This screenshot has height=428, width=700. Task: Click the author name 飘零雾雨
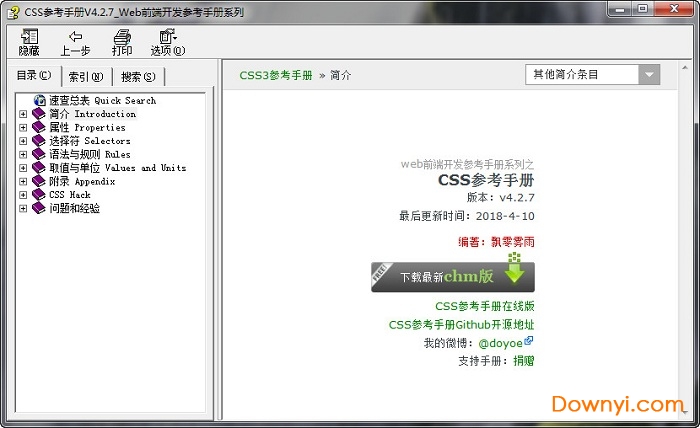pyautogui.click(x=512, y=242)
